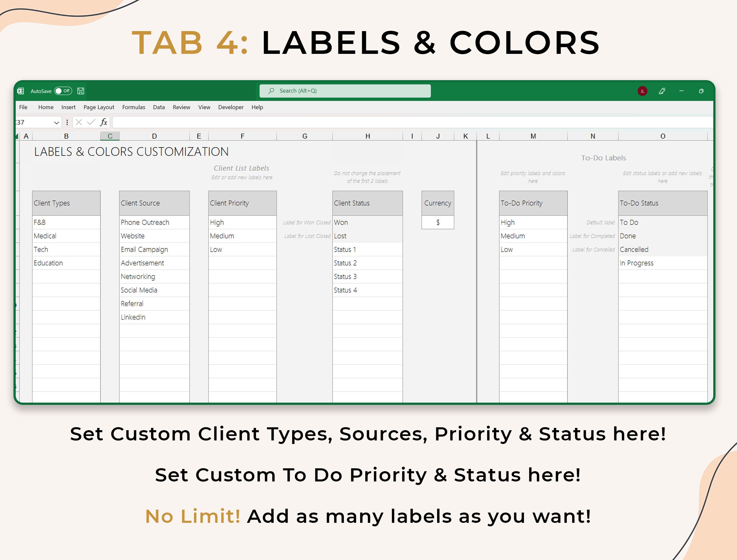Select column C header
The height and width of the screenshot is (560, 737).
tap(110, 136)
